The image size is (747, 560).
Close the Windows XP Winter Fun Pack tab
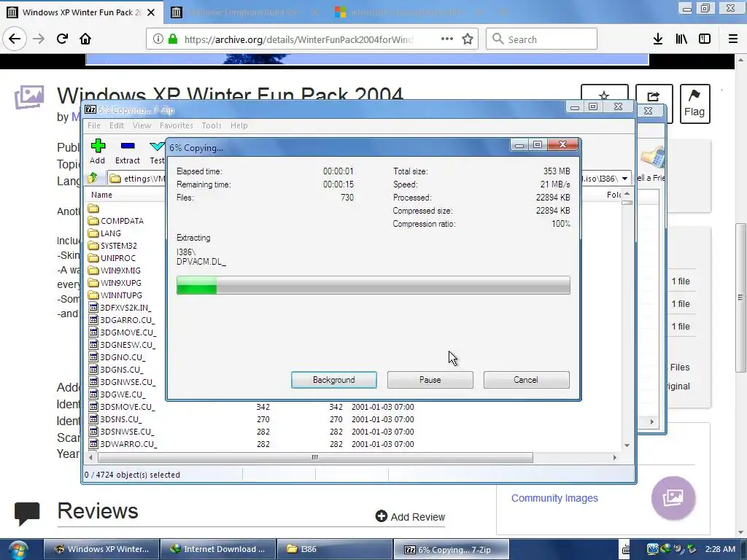pos(151,12)
